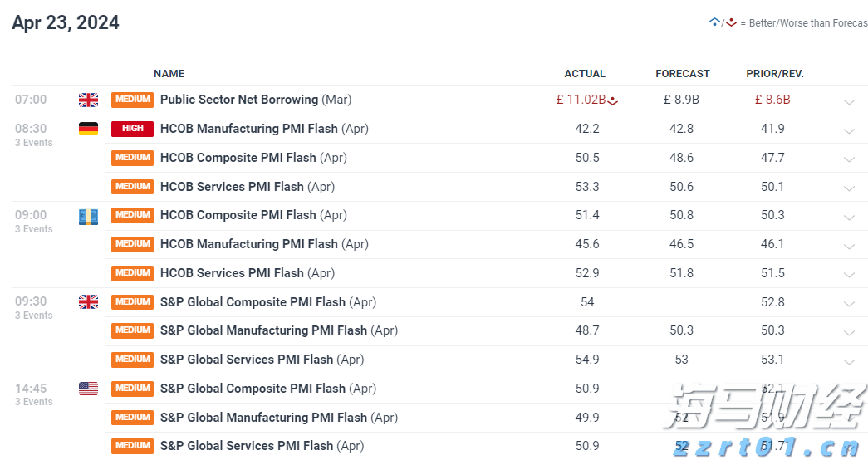Click the worse-than-forecast arrow next to £-11.02B
868x460 pixels.
click(613, 101)
